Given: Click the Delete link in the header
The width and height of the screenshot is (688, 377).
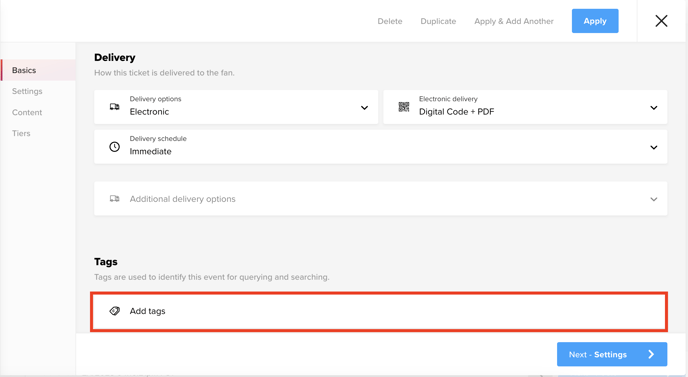Looking at the screenshot, I should point(390,21).
